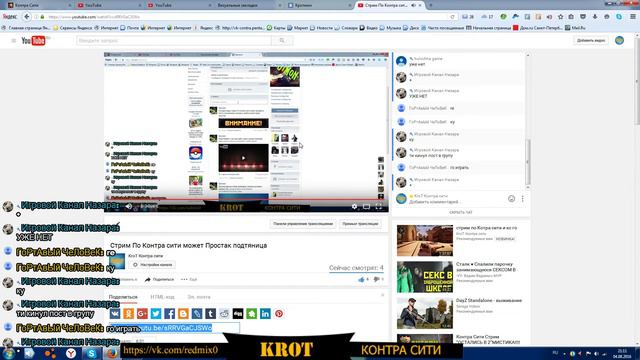
Task: Share the video on Twitter
Action: (x=156, y=313)
